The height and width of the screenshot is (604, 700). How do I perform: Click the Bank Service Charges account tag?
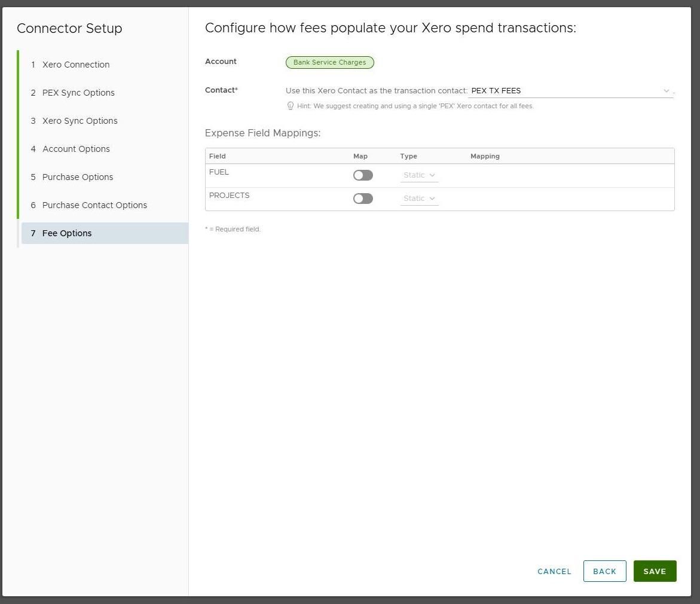click(x=329, y=62)
